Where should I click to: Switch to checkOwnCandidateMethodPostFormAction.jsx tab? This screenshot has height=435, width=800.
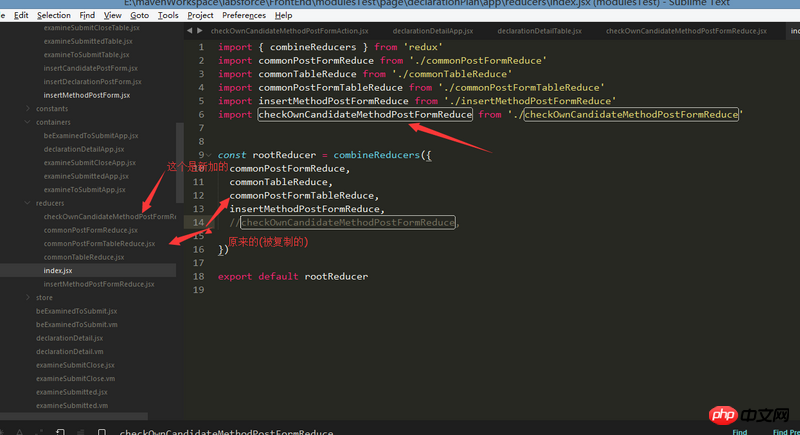coord(289,31)
